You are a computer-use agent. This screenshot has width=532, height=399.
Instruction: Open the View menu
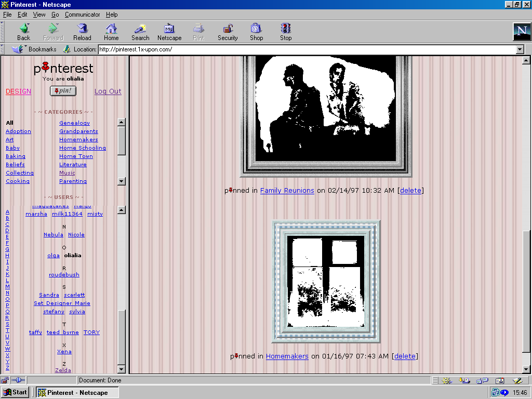point(39,15)
